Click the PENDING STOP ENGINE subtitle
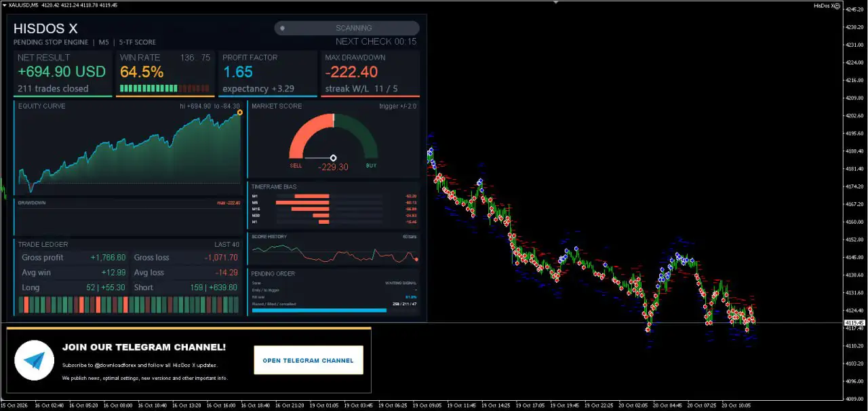Screen dimensions: 868x411 pos(51,42)
